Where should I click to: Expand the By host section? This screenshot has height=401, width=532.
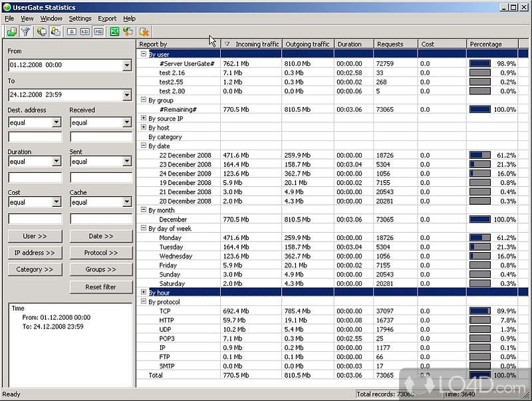coord(144,128)
